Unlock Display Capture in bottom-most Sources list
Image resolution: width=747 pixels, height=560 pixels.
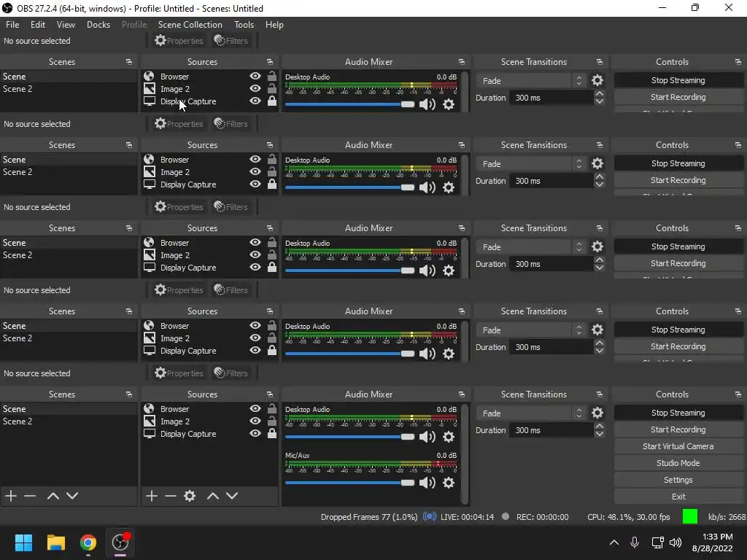tap(272, 433)
